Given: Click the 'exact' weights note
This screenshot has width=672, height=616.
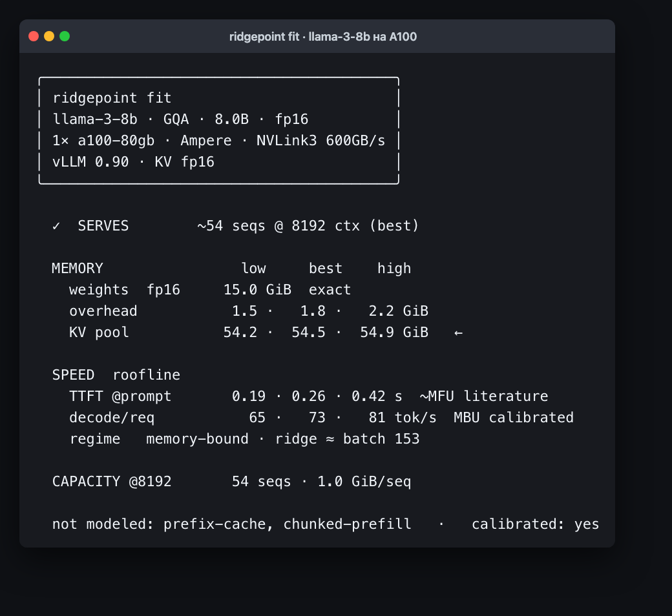Looking at the screenshot, I should (330, 290).
